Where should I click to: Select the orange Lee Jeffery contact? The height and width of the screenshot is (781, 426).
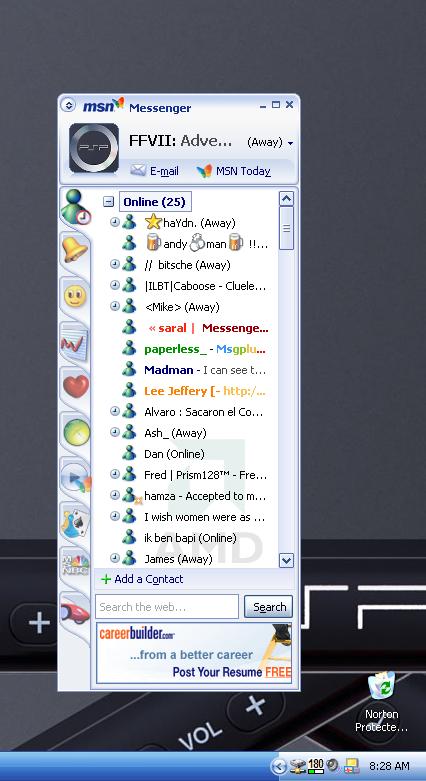(x=205, y=391)
